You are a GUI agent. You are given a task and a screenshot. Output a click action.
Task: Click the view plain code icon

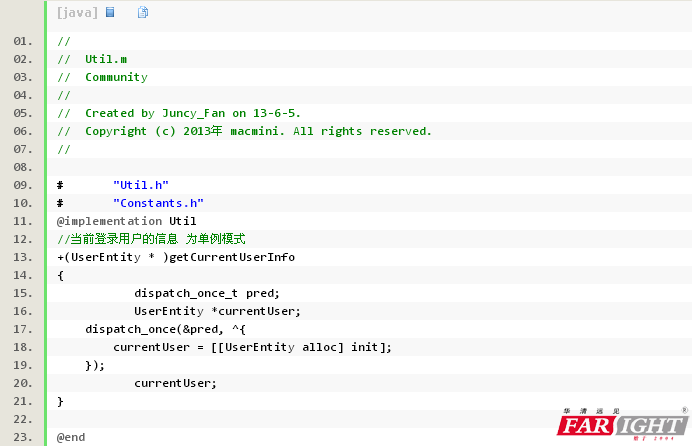coord(110,13)
